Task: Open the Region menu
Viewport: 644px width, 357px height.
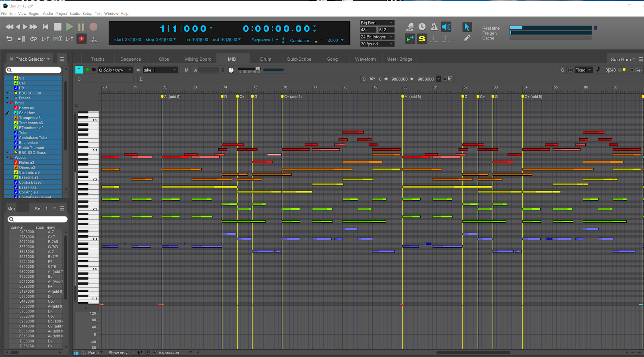Action: (x=34, y=14)
